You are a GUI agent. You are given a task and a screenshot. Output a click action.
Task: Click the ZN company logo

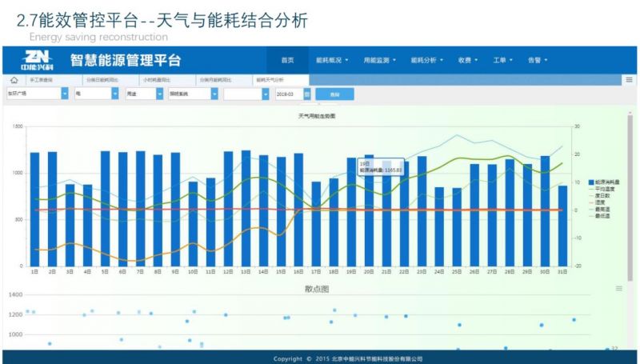coord(37,60)
